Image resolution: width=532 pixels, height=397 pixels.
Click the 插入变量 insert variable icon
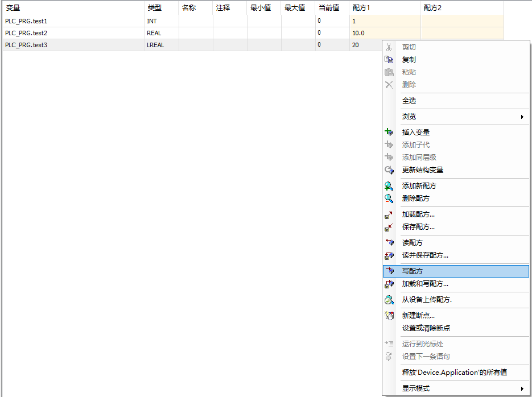[x=390, y=132]
